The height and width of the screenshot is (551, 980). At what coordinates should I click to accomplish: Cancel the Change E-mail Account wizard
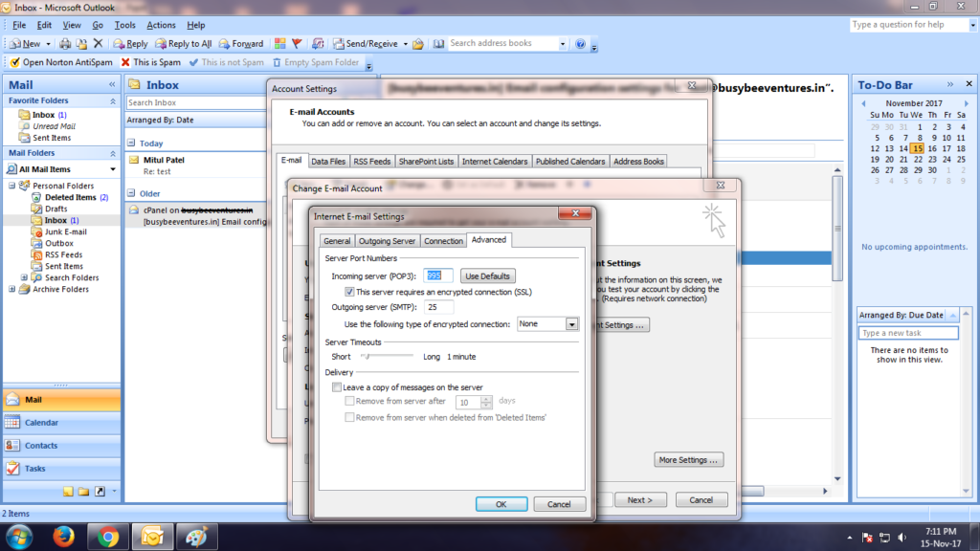pyautogui.click(x=701, y=500)
